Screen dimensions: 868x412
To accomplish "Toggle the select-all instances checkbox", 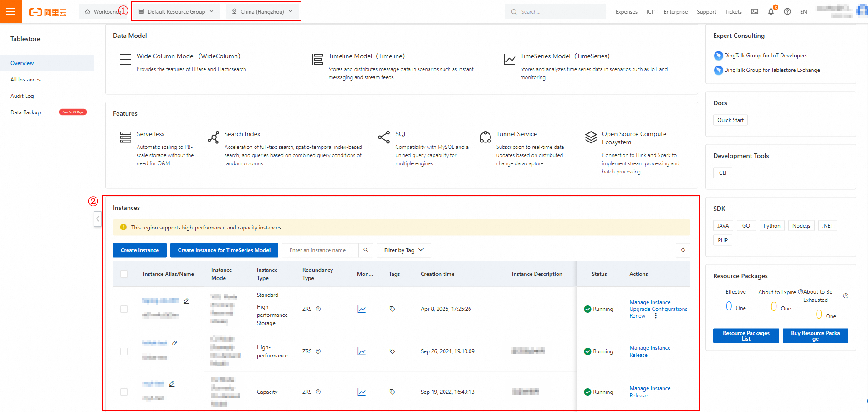I will coord(124,274).
